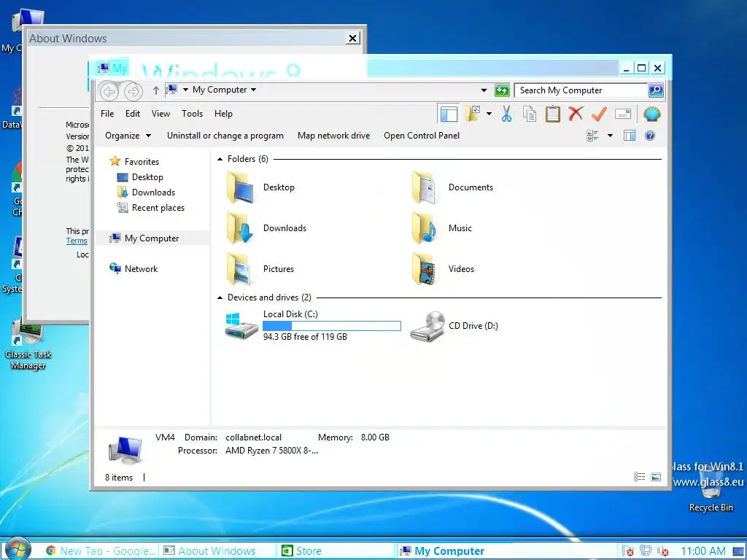Click the Search My Computer field
Image resolution: width=747 pixels, height=560 pixels.
pyautogui.click(x=581, y=90)
